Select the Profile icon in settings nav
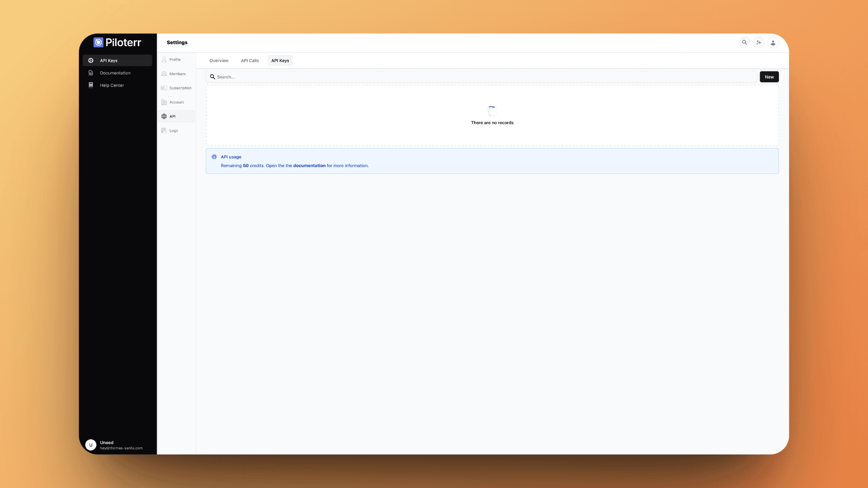This screenshot has height=488, width=868. [x=164, y=59]
